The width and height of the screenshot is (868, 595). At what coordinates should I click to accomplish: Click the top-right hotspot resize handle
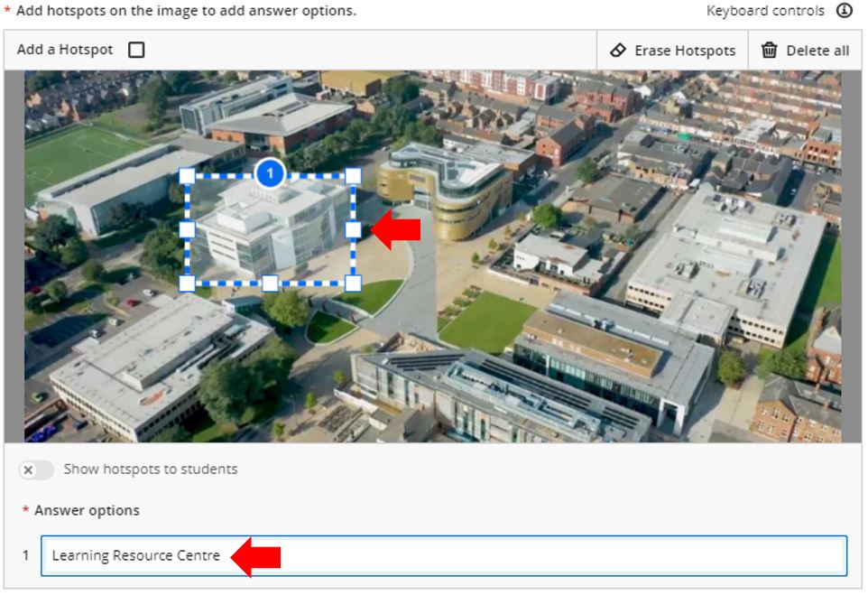click(353, 176)
